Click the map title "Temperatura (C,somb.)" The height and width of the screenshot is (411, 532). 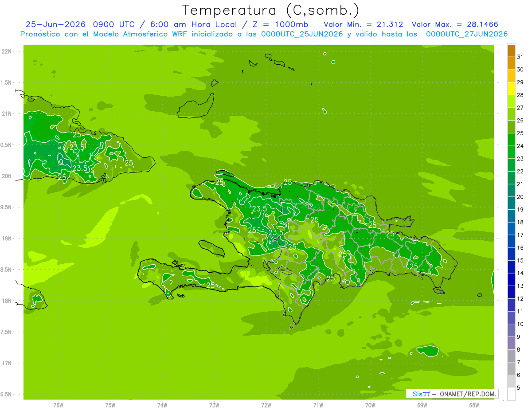click(x=271, y=10)
